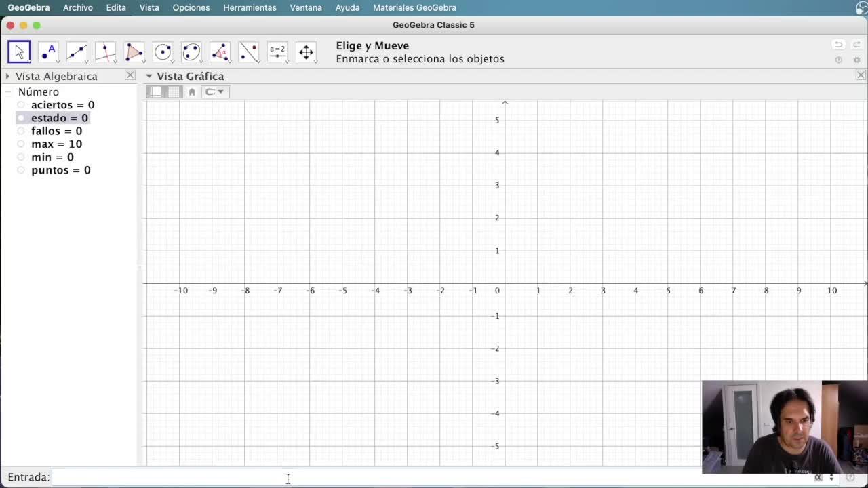This screenshot has height=488, width=868.
Task: Select the Move Graphics View tool
Action: (x=306, y=52)
